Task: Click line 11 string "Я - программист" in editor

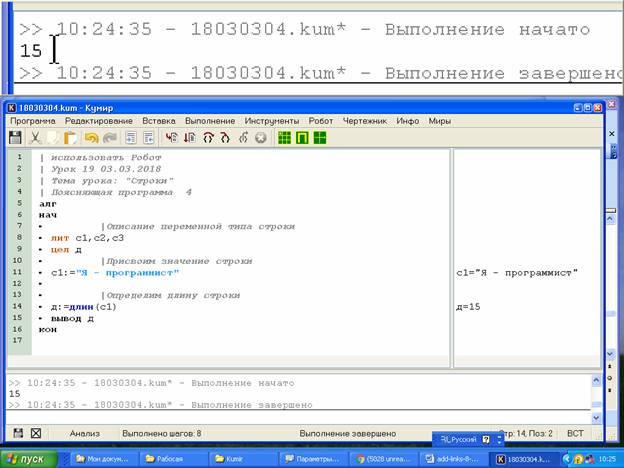Action: pyautogui.click(x=127, y=273)
